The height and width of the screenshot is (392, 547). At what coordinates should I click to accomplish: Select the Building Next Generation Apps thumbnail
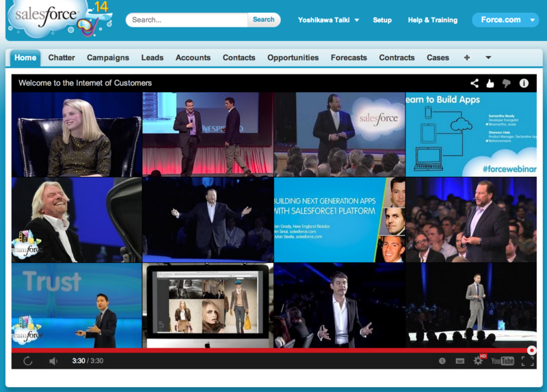pos(340,220)
